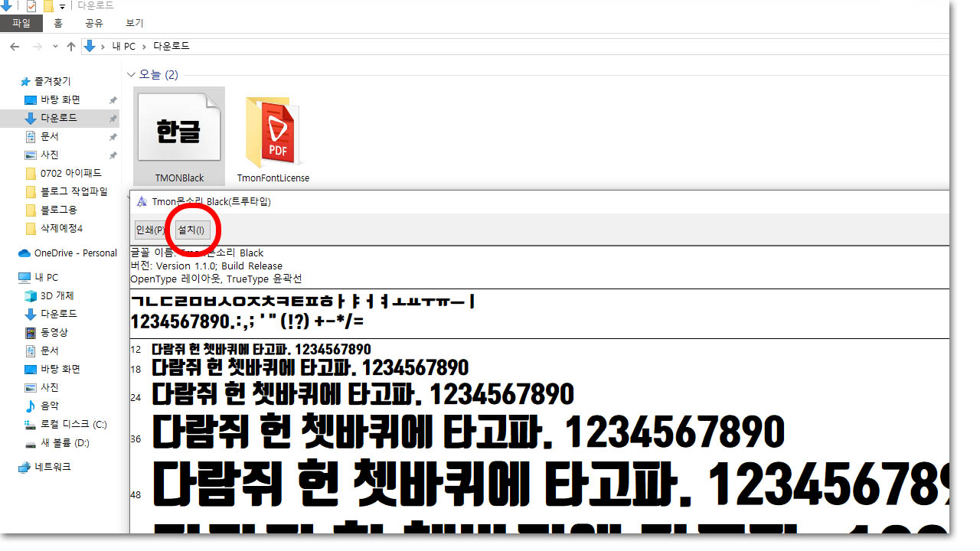Open recent locations dropdown arrow

56,47
